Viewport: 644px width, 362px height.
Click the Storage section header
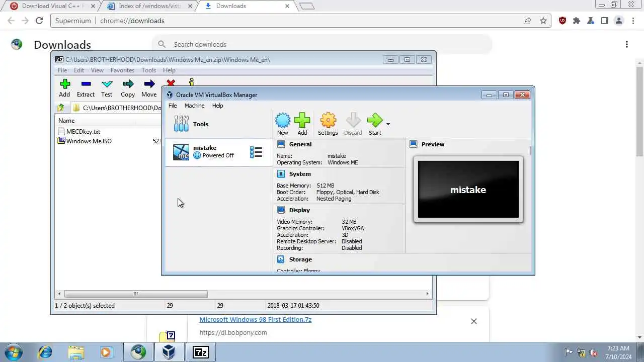click(300, 259)
